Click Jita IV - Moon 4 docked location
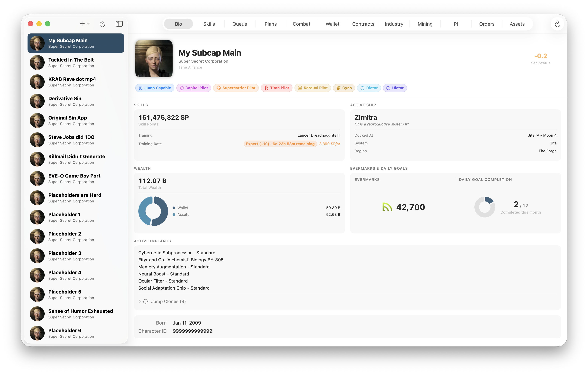The image size is (588, 374). 542,135
